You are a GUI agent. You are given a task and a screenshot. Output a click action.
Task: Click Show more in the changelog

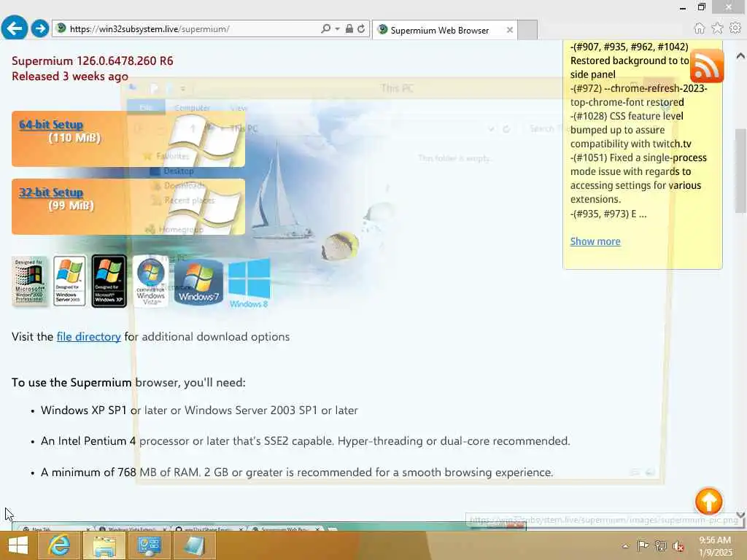[x=595, y=241]
